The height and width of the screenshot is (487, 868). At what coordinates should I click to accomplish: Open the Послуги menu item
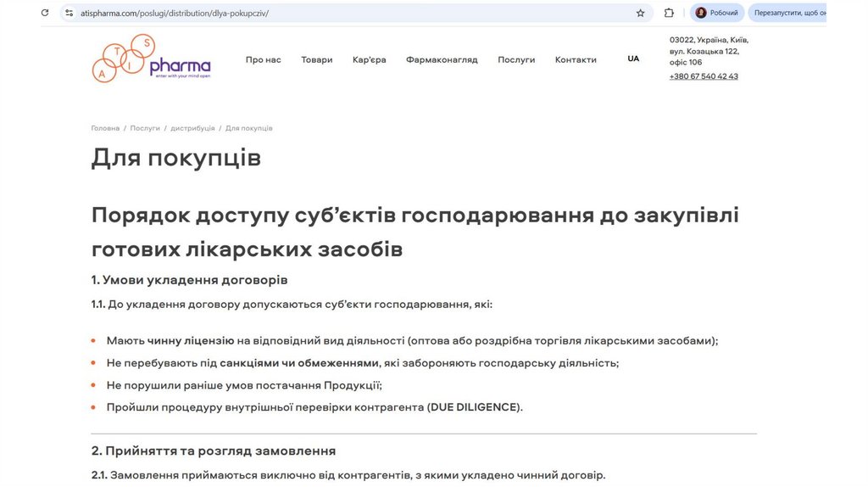[516, 60]
